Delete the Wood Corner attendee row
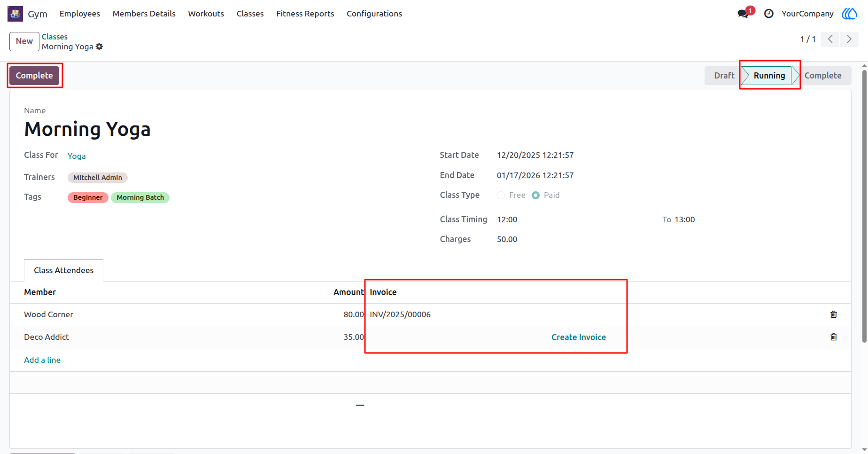Screen dimensions: 868x454 pos(834,314)
